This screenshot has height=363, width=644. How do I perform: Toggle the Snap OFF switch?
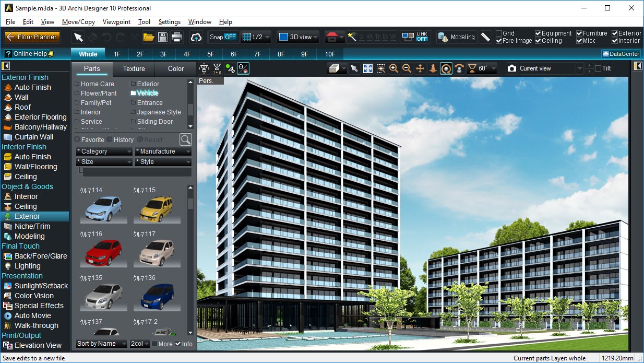point(223,37)
